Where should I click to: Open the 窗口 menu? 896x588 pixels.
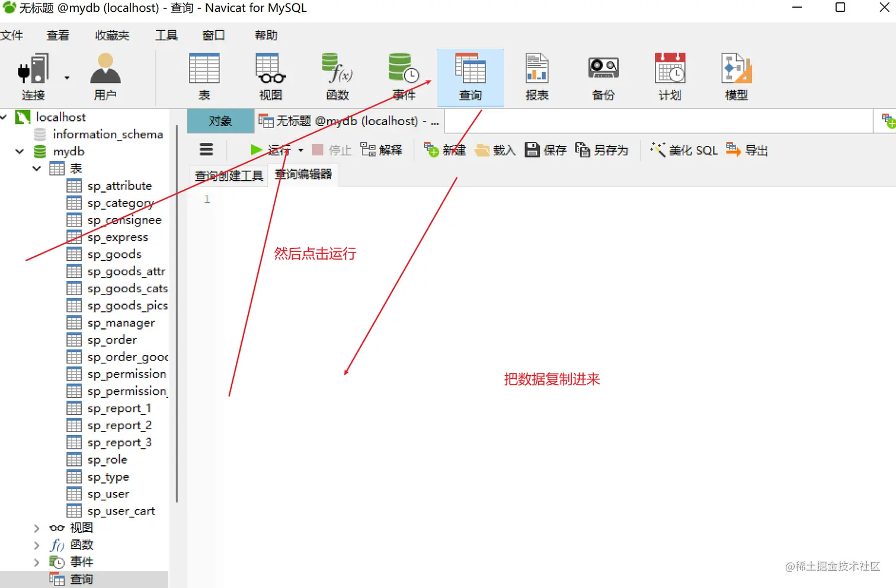pyautogui.click(x=214, y=36)
